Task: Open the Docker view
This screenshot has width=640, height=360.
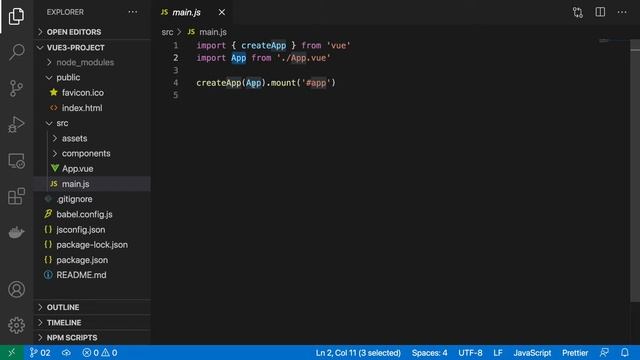Action: (x=16, y=232)
